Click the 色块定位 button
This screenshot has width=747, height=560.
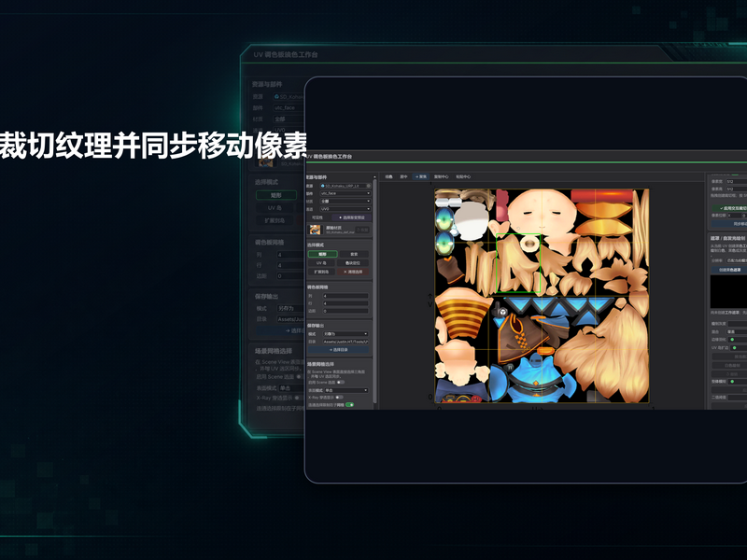353,263
